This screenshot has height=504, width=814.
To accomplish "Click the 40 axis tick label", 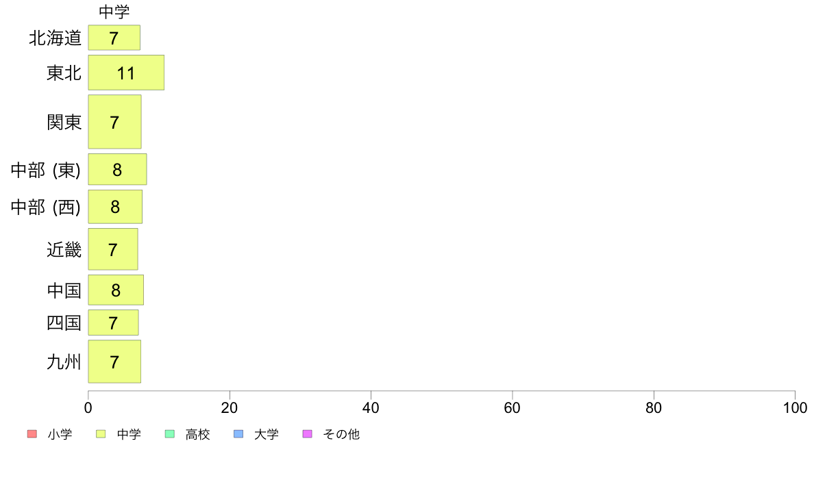I will (x=371, y=408).
